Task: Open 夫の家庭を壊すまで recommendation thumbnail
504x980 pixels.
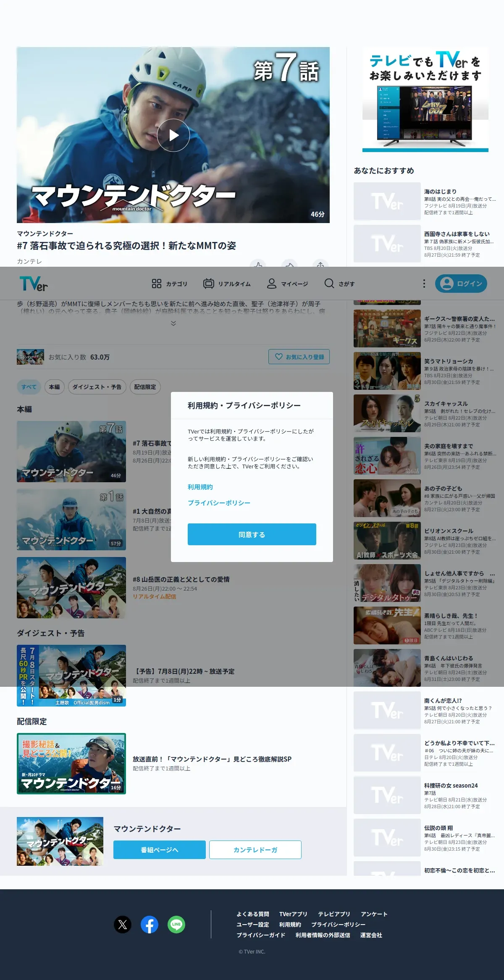Action: [387, 456]
